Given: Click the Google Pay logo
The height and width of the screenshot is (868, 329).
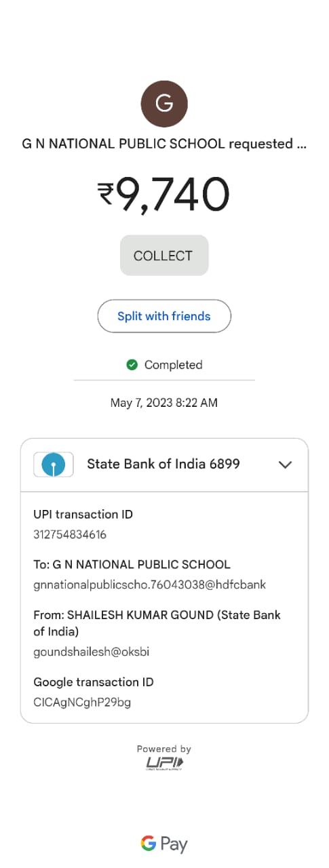Looking at the screenshot, I should click(x=164, y=844).
